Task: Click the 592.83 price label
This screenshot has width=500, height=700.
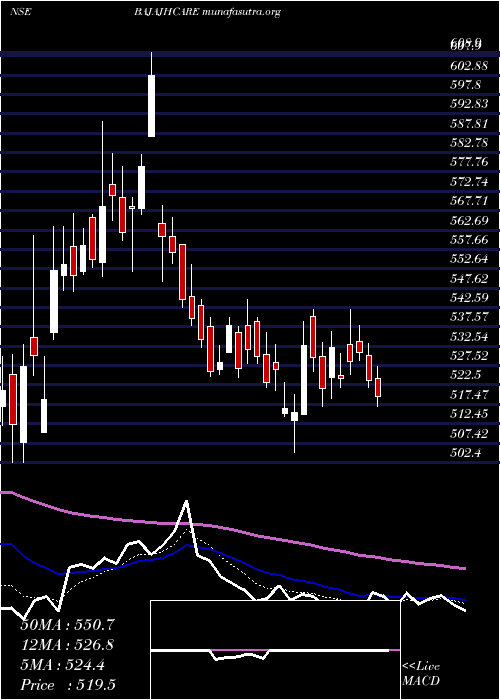Action: [x=471, y=104]
